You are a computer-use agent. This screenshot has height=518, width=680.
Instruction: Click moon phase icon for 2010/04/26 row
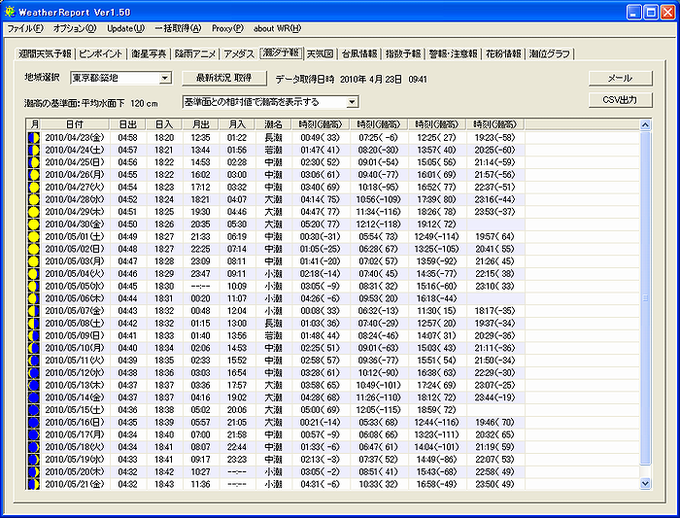tap(33, 175)
